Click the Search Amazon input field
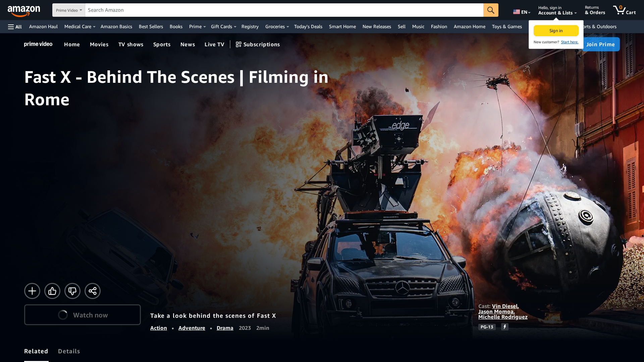The height and width of the screenshot is (362, 644). [284, 10]
